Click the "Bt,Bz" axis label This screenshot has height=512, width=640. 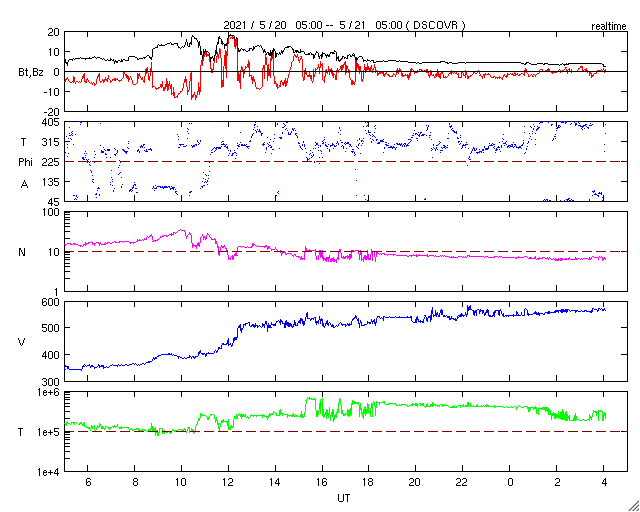tap(31, 74)
